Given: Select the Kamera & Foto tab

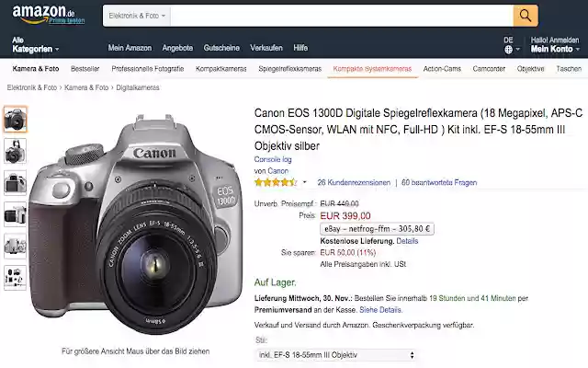Looking at the screenshot, I should [x=36, y=69].
